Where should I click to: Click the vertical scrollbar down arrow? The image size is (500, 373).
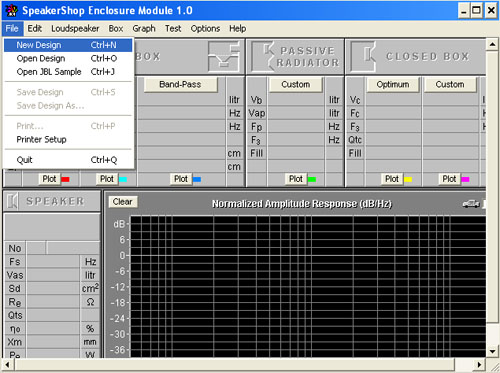point(492,351)
